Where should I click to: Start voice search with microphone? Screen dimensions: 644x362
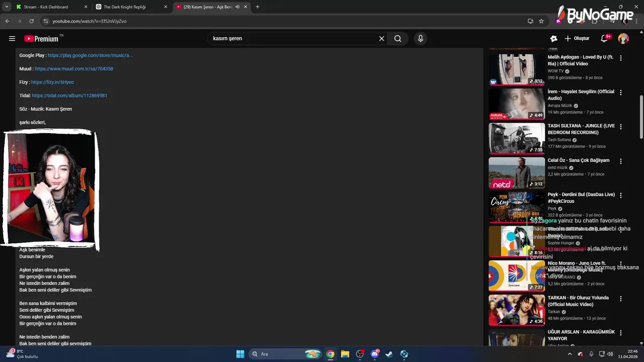coord(421,39)
